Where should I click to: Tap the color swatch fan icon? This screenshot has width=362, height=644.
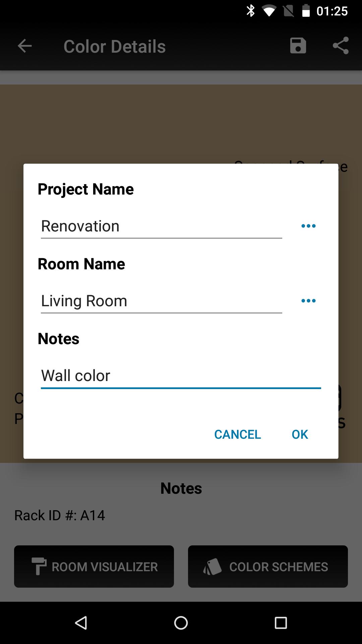pyautogui.click(x=213, y=567)
